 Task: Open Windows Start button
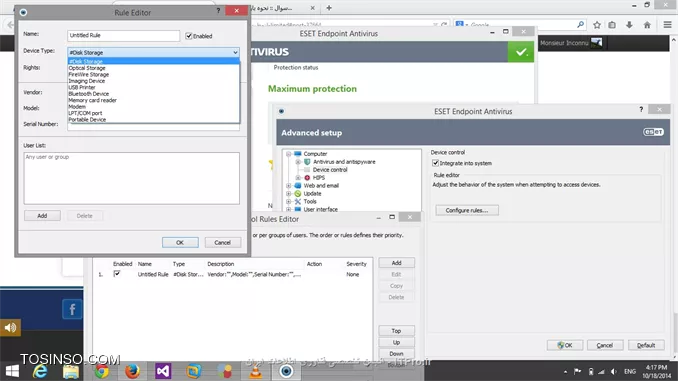pyautogui.click(x=12, y=371)
